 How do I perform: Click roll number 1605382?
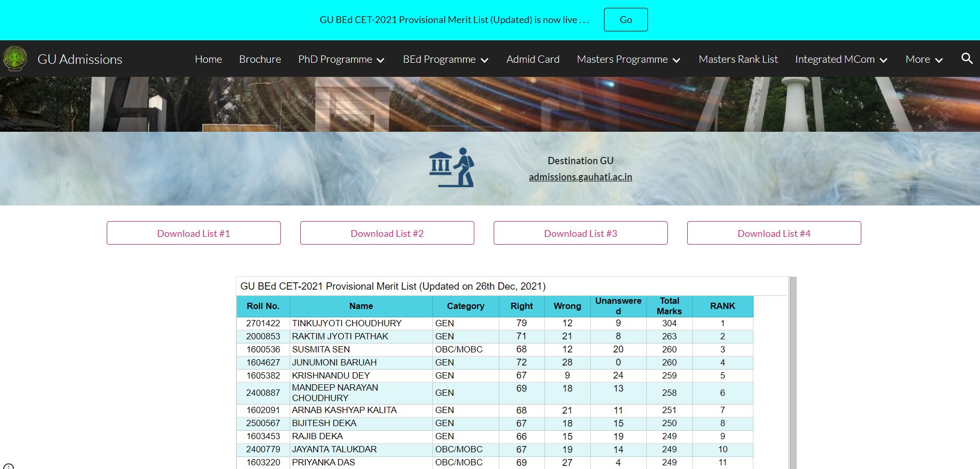(263, 375)
